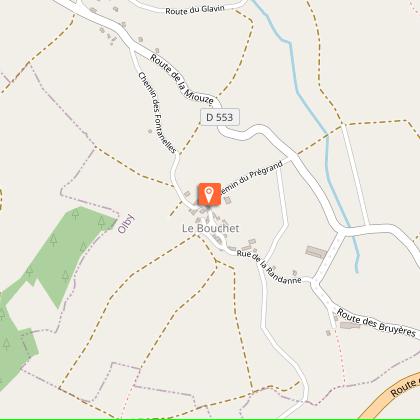Click the purple Olby boundary label
The height and width of the screenshot is (420, 420).
pos(126,223)
